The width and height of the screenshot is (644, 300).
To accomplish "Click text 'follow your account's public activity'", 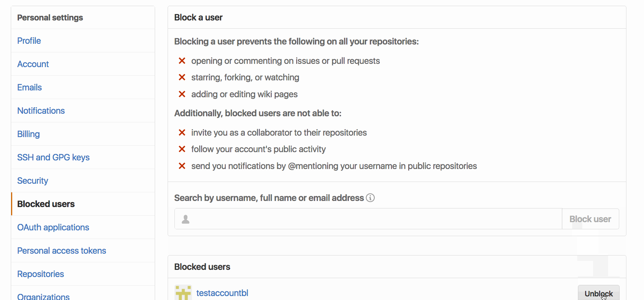I will coord(258,149).
